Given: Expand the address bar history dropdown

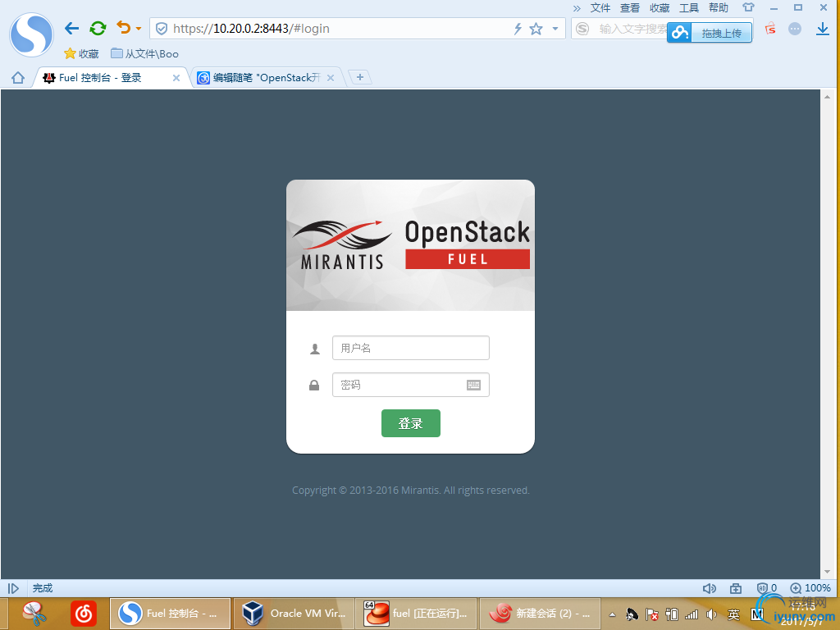Looking at the screenshot, I should 555,29.
